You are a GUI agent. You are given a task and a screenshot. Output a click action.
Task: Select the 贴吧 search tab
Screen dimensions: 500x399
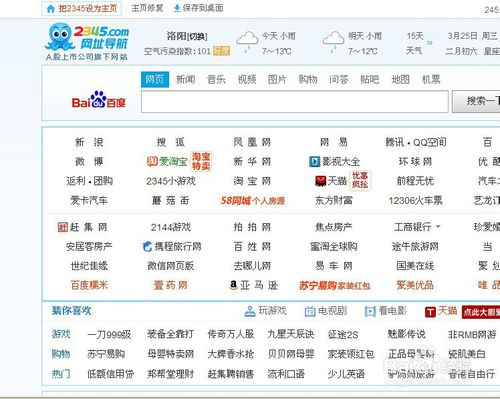pyautogui.click(x=369, y=79)
